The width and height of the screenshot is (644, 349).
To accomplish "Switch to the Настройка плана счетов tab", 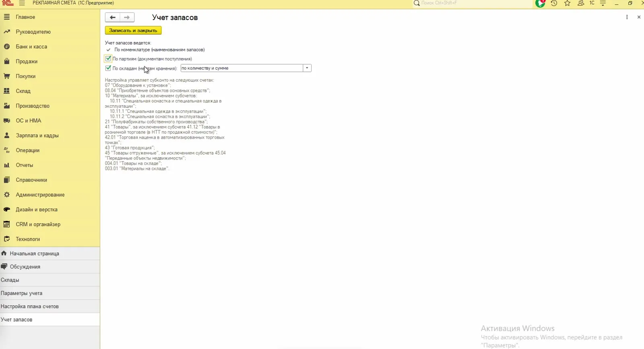I will 50,306.
